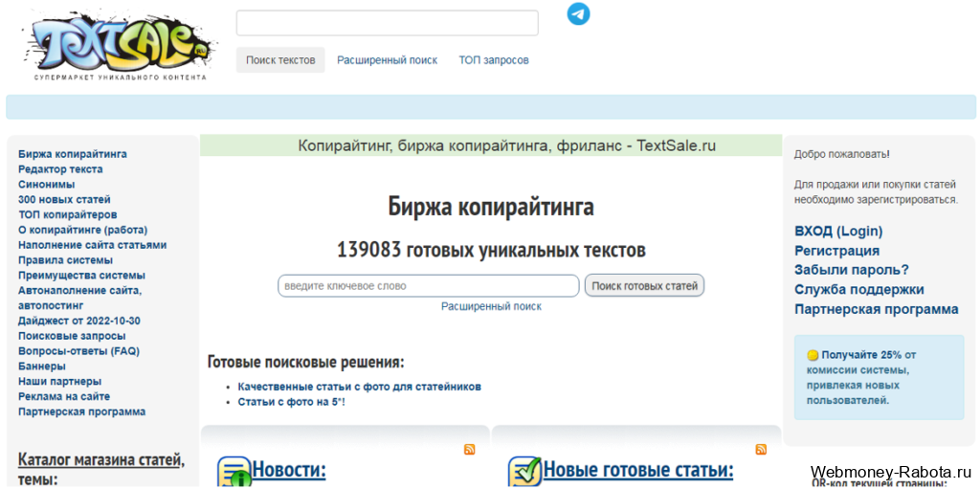Open 300 новых статей link
The height and width of the screenshot is (489, 980).
click(64, 199)
